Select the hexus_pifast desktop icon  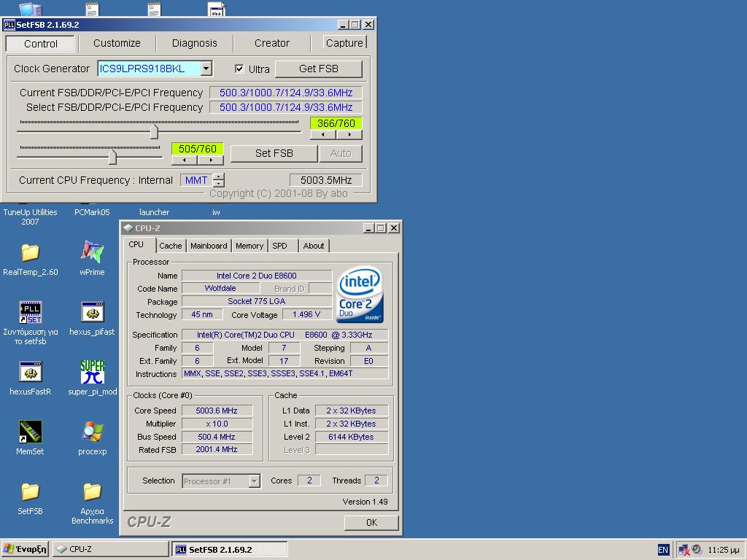click(x=93, y=312)
